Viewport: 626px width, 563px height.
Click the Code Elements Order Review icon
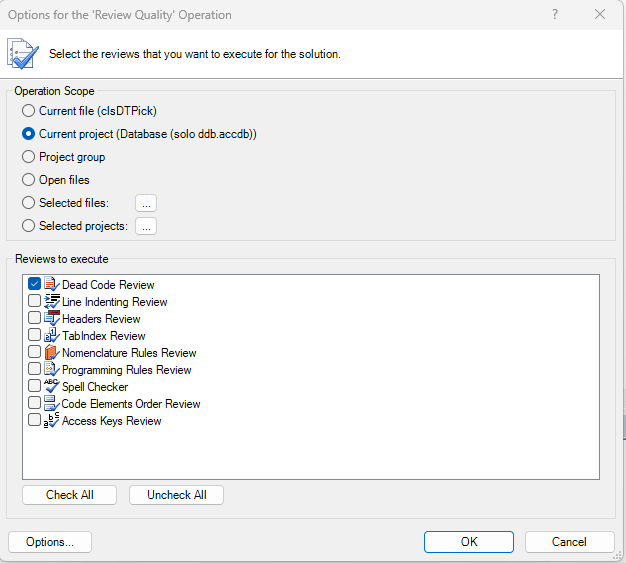tap(51, 404)
